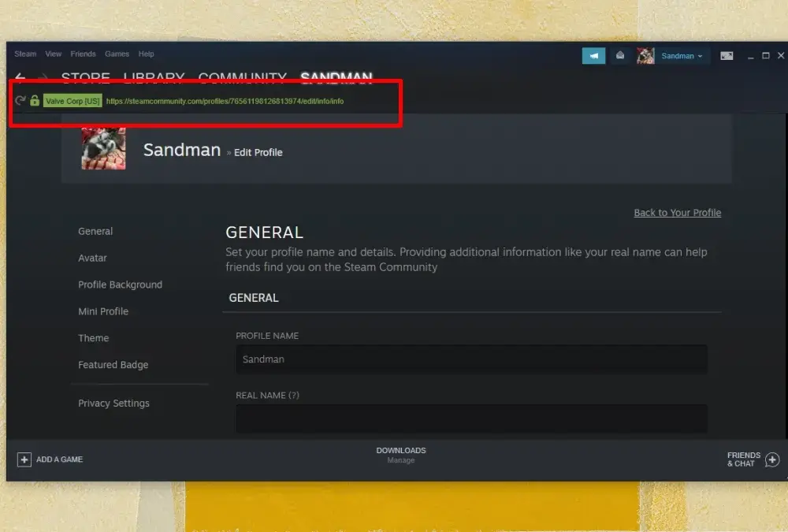
Task: Go to the STORE tab
Action: coord(86,76)
